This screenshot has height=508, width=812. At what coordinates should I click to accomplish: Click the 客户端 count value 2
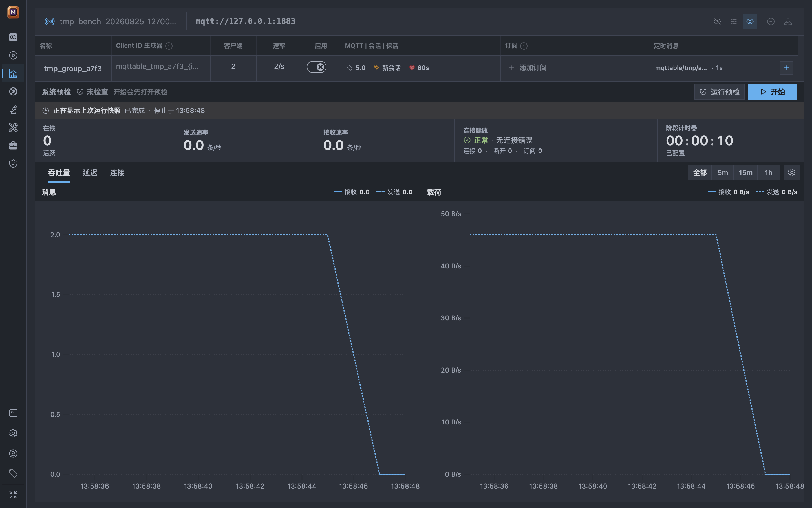tap(233, 67)
